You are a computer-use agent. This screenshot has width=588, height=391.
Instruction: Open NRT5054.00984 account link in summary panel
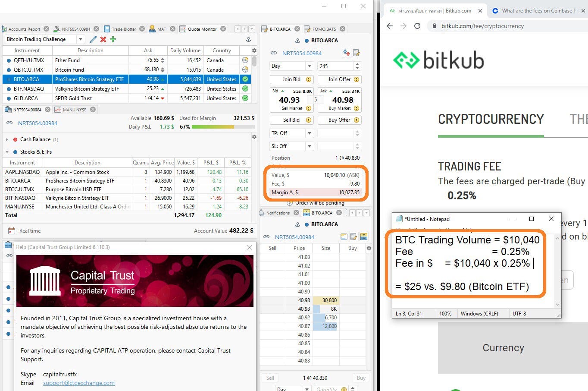[38, 123]
